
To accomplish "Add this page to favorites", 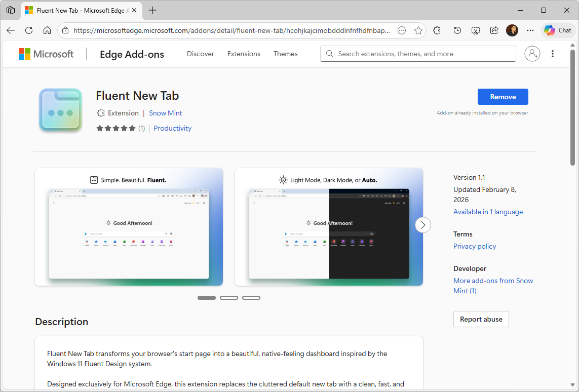I will pos(418,30).
